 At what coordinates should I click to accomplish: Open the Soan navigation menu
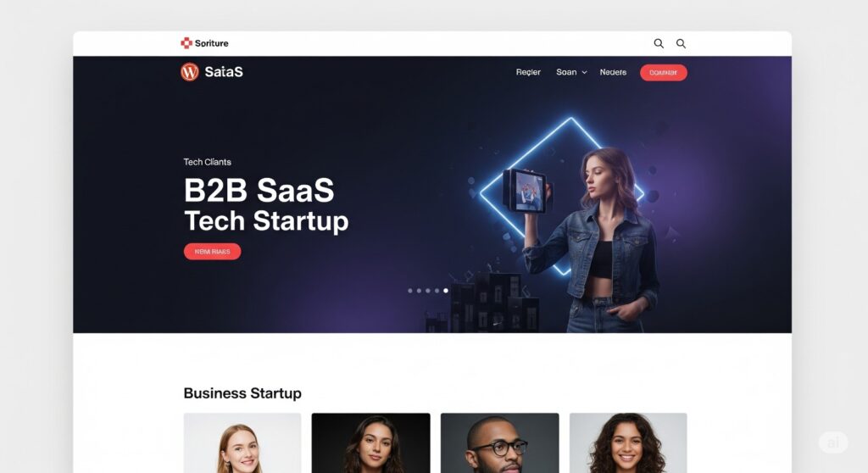pyautogui.click(x=566, y=72)
